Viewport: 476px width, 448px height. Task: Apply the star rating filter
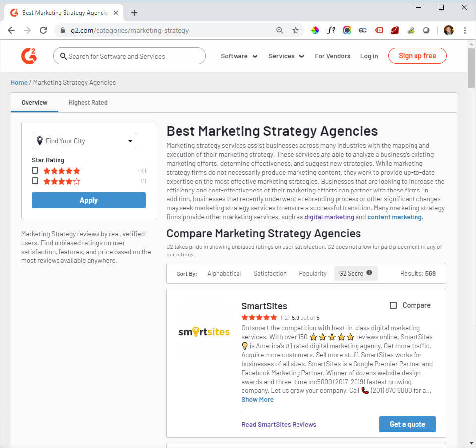click(x=89, y=200)
